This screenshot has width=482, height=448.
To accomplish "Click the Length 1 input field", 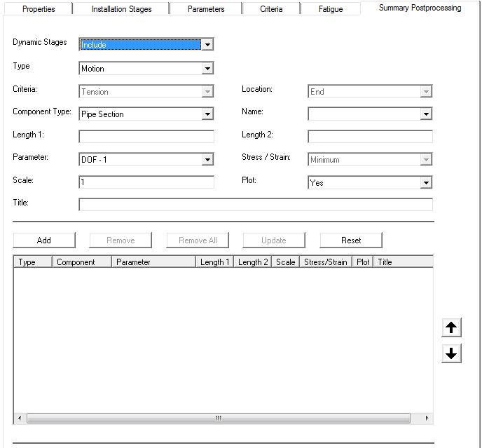I will click(x=146, y=137).
